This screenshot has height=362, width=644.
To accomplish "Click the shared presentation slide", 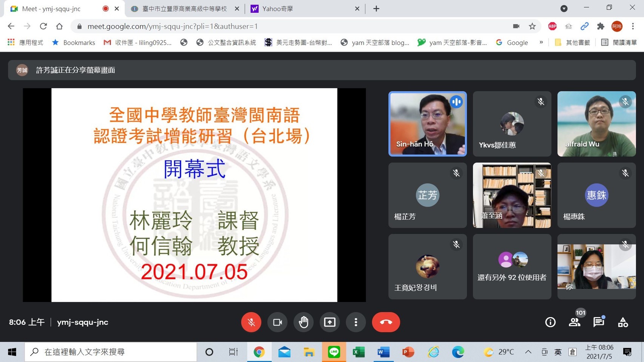I will tap(194, 195).
